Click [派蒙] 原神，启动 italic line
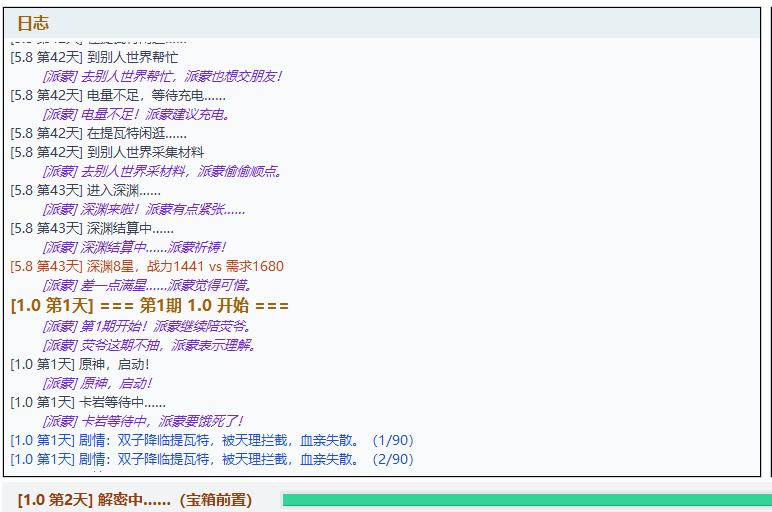 click(97, 383)
